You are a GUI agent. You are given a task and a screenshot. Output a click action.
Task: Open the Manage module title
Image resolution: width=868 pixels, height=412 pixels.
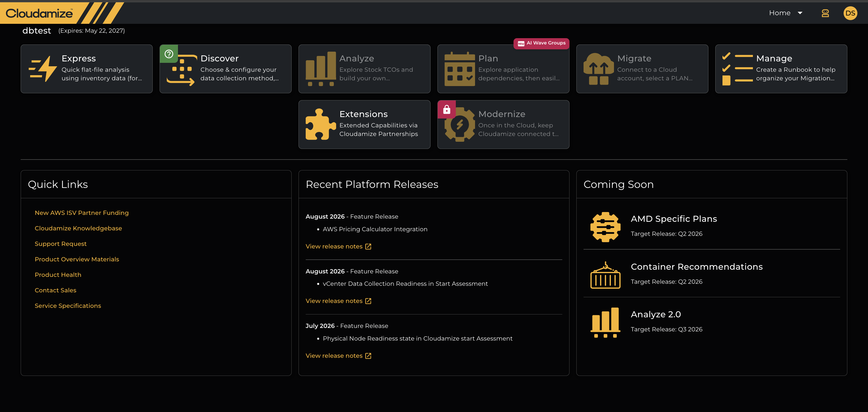[x=774, y=59]
